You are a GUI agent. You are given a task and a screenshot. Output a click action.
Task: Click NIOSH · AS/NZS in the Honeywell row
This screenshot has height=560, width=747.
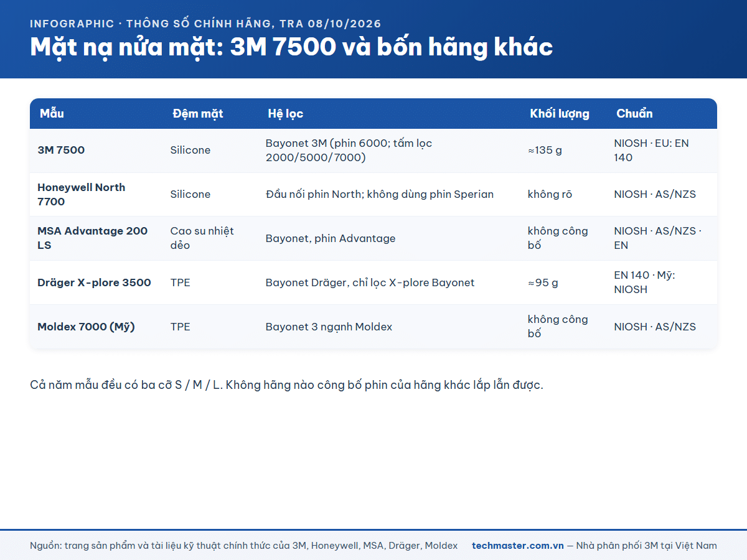[655, 194]
